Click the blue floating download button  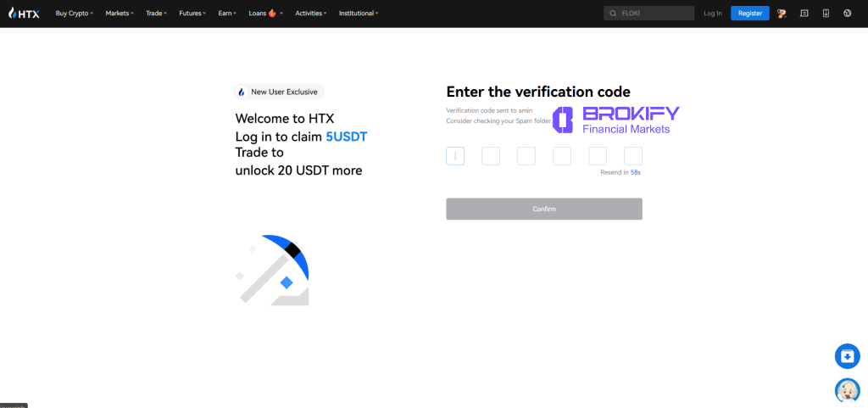(847, 356)
